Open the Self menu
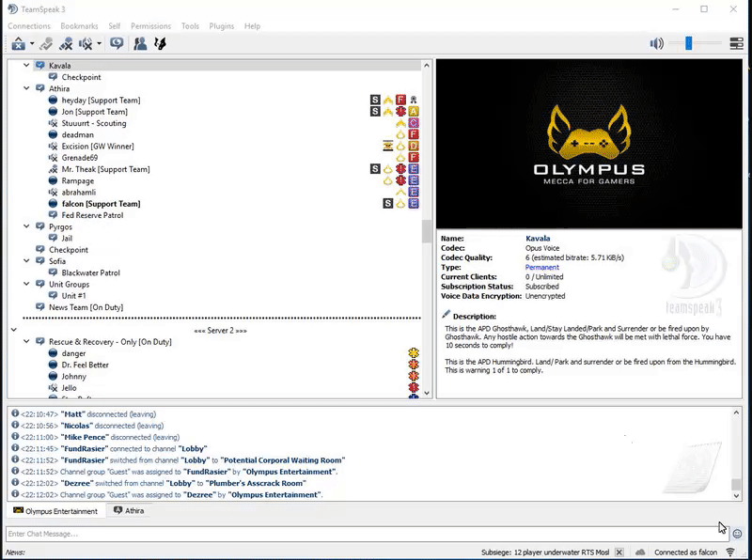Viewport: 752px width, 560px height. coord(114,26)
